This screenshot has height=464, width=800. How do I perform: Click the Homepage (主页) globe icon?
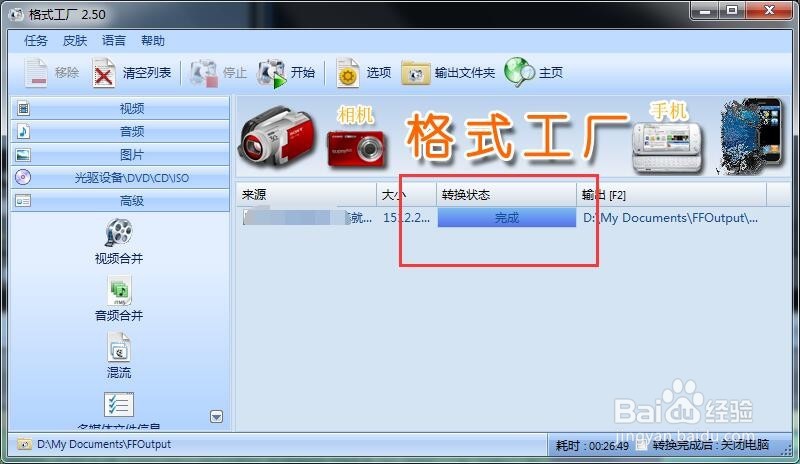tap(519, 72)
